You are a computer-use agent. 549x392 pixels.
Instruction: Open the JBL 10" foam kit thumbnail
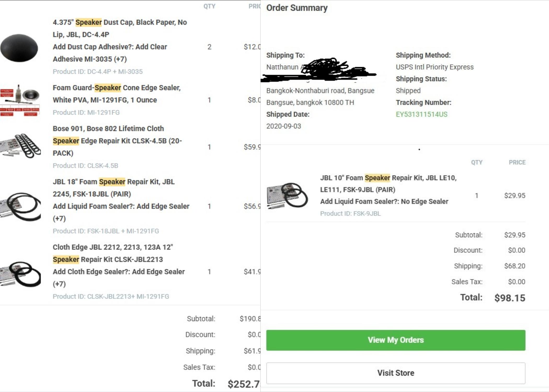coord(287,195)
